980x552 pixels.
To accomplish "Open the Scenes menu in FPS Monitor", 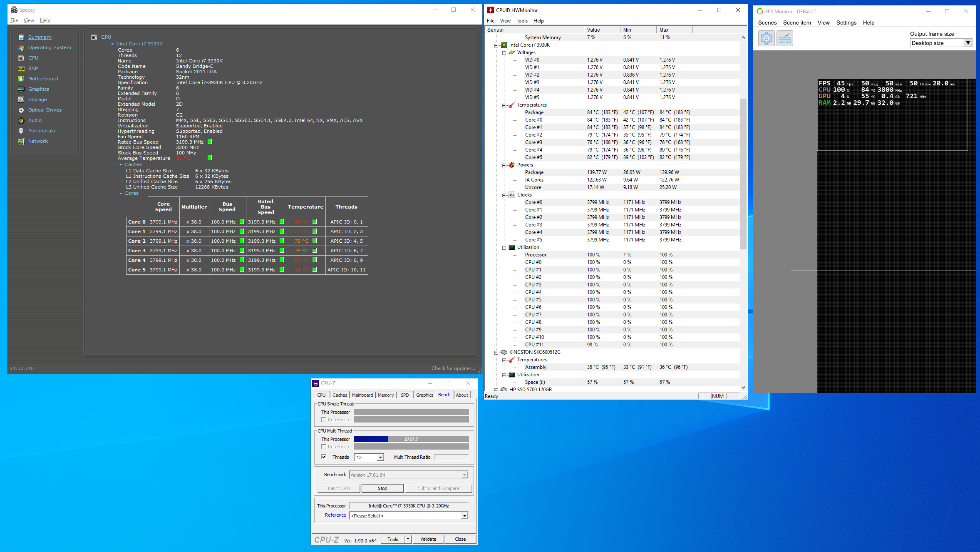I will 767,23.
